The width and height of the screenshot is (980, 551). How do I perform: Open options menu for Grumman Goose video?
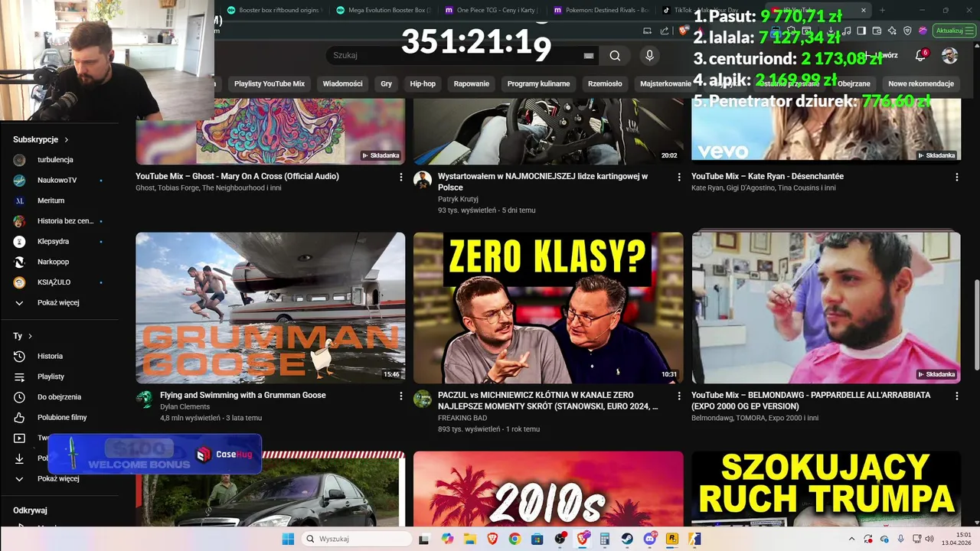[x=400, y=396]
